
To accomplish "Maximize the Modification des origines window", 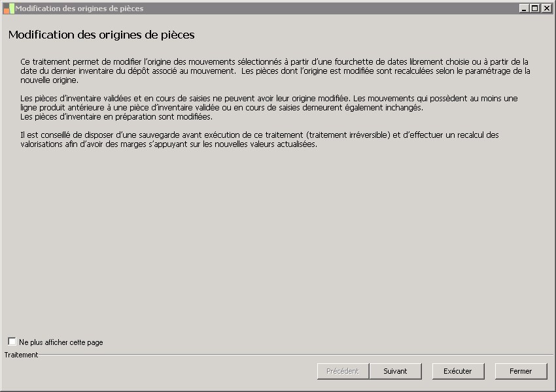I will coord(535,8).
